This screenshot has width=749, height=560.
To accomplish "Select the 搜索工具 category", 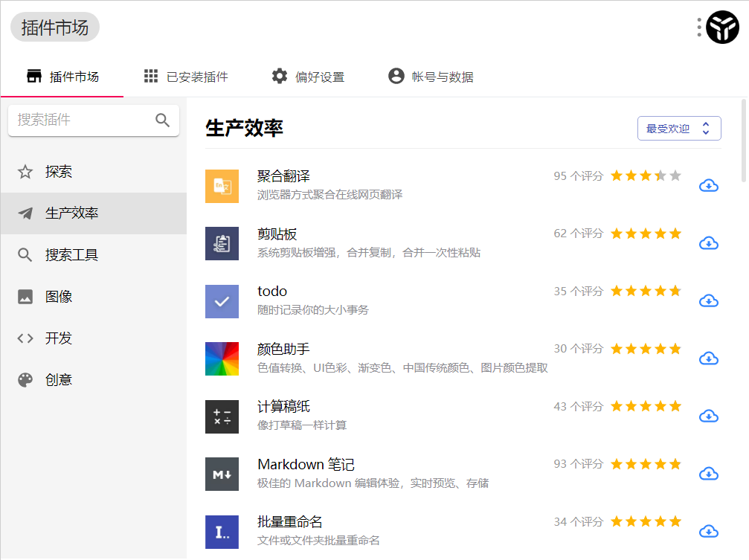I will coord(71,255).
